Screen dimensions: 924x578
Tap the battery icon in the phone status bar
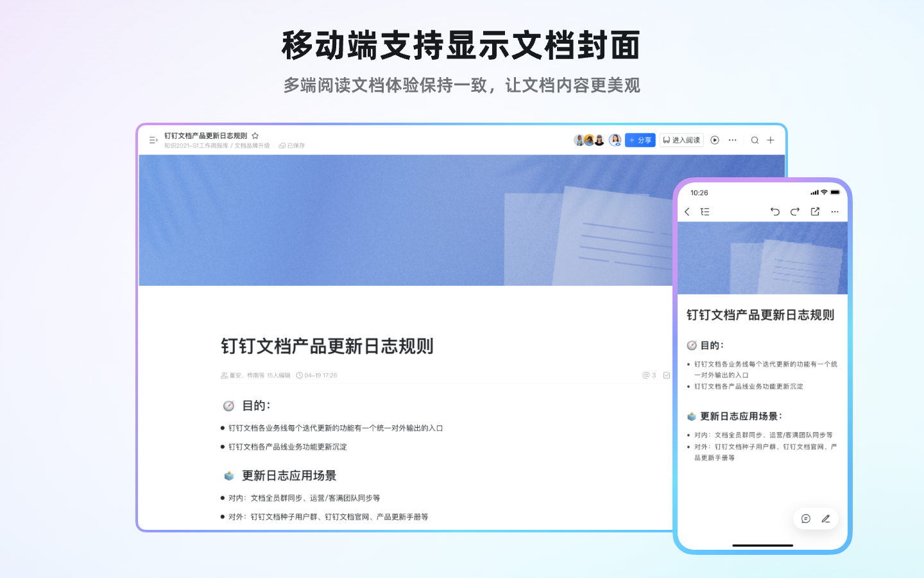[x=835, y=192]
